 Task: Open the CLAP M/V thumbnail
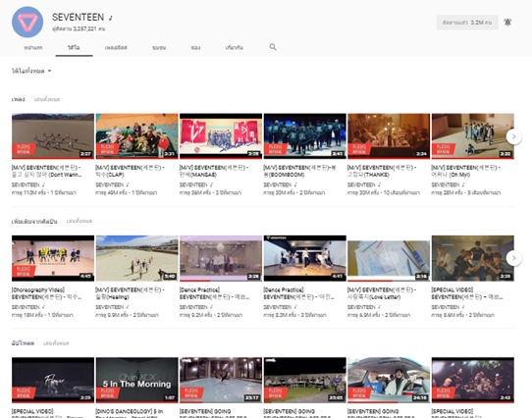click(x=136, y=136)
